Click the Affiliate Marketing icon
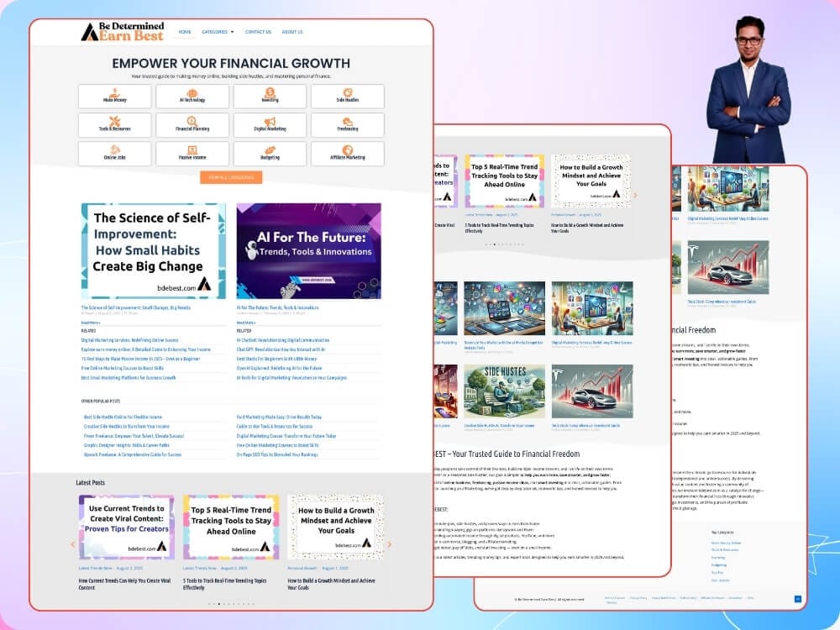Image resolution: width=840 pixels, height=630 pixels. pos(348,150)
